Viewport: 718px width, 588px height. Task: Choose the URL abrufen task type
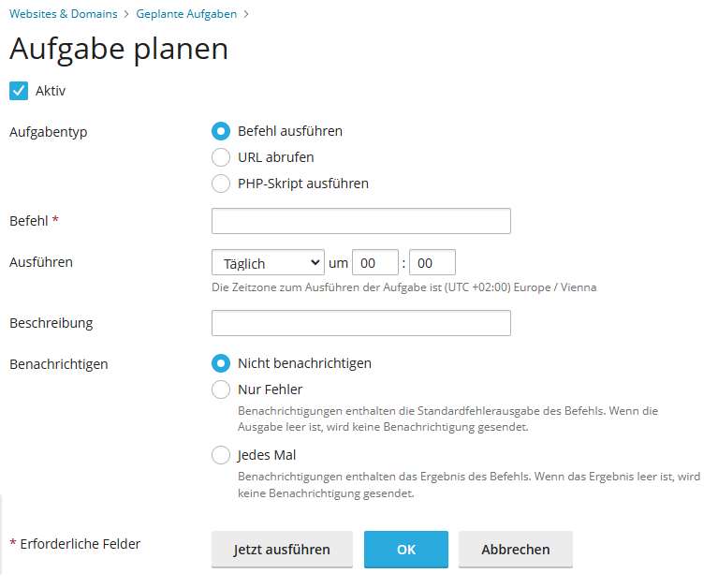pyautogui.click(x=221, y=157)
